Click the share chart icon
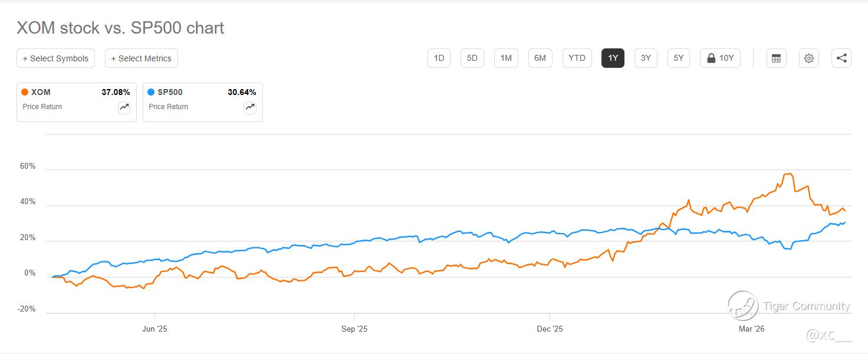This screenshot has width=868, height=354. point(841,58)
